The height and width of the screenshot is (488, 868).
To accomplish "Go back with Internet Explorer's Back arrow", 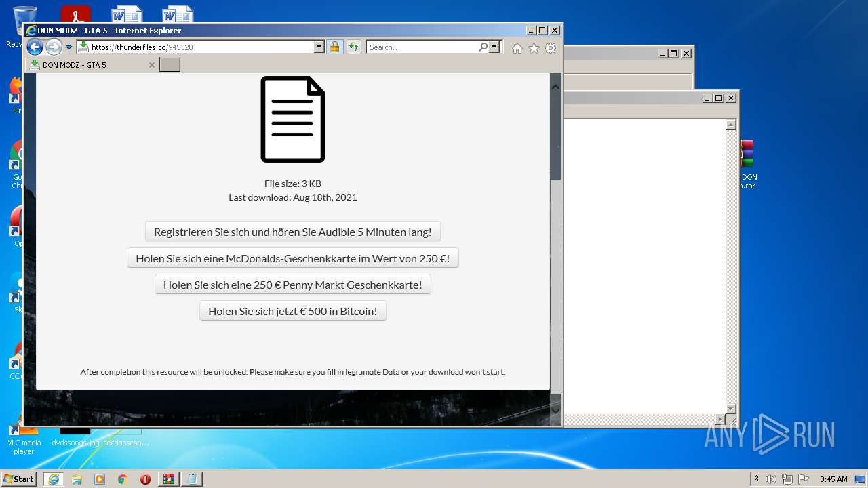I will coord(35,47).
